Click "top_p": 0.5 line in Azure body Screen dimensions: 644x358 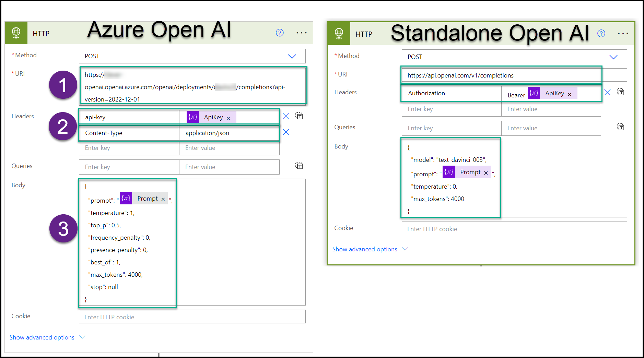click(x=105, y=225)
